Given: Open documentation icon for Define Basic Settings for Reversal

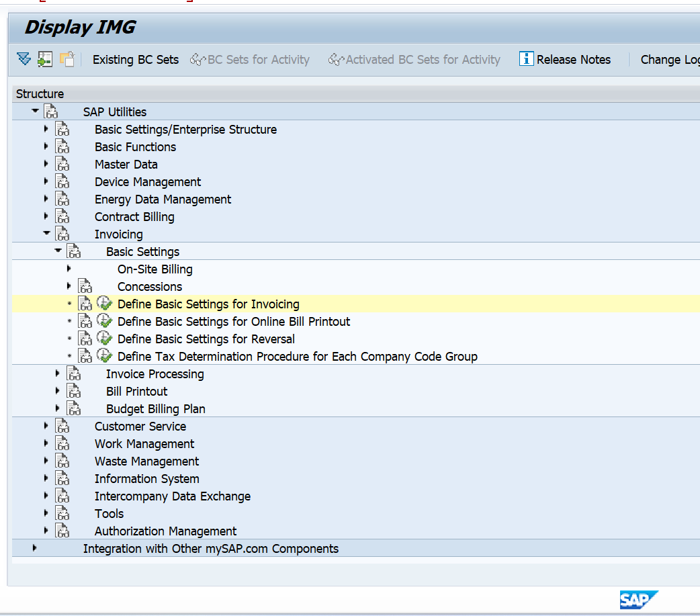Looking at the screenshot, I should click(x=85, y=339).
